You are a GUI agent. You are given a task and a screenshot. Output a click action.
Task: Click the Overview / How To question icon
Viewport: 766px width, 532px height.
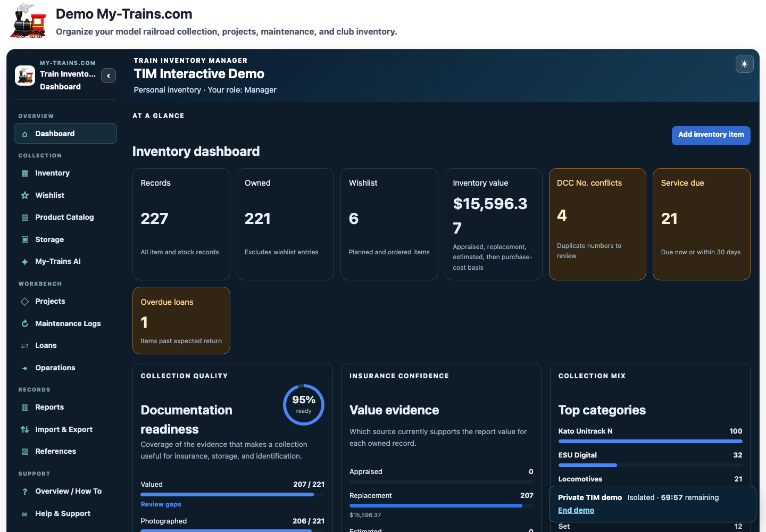(x=24, y=492)
